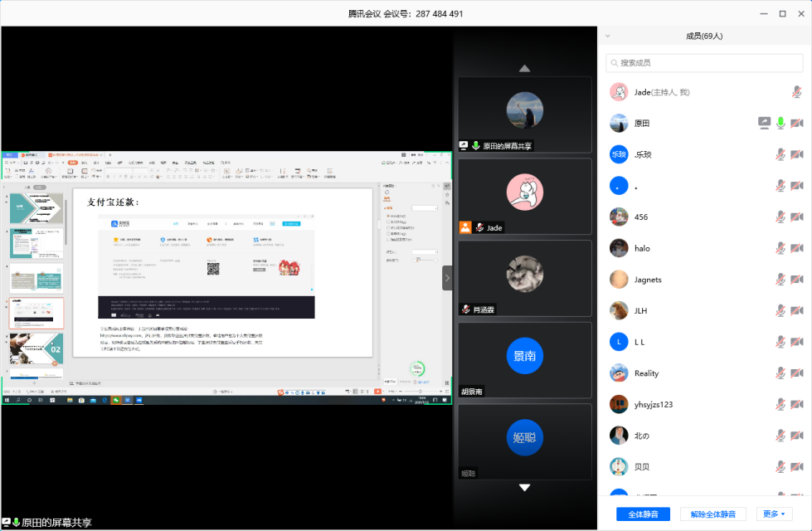Image resolution: width=812 pixels, height=531 pixels.
Task: Toggle camera for member JLH
Action: pyautogui.click(x=797, y=311)
